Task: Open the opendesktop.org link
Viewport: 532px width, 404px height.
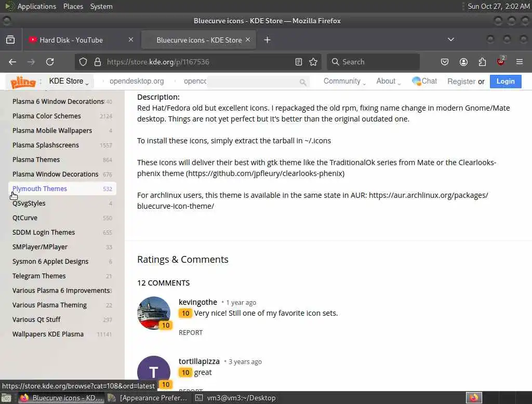Action: (x=137, y=81)
